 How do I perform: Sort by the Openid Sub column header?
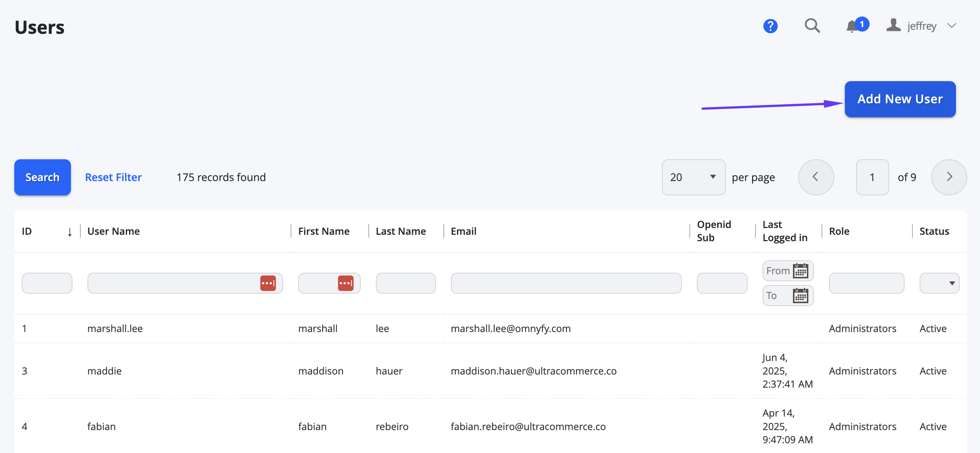[x=714, y=231]
